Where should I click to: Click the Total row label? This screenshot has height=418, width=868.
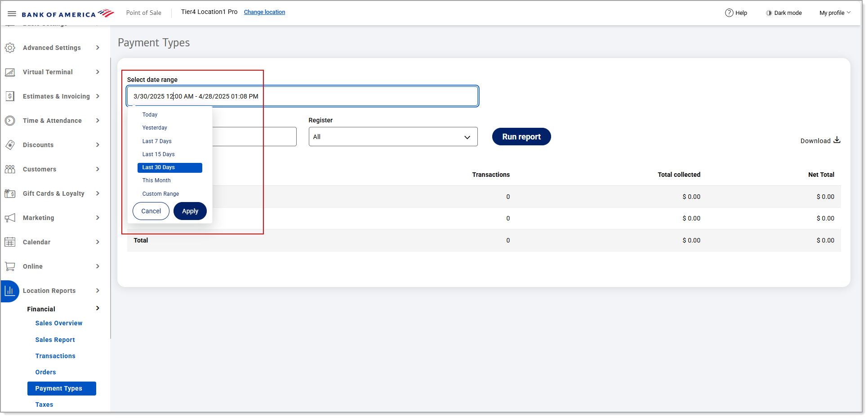pos(141,240)
